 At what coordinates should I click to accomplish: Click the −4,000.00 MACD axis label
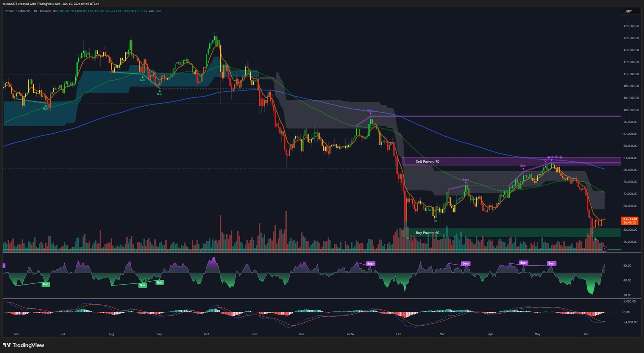tap(630, 322)
